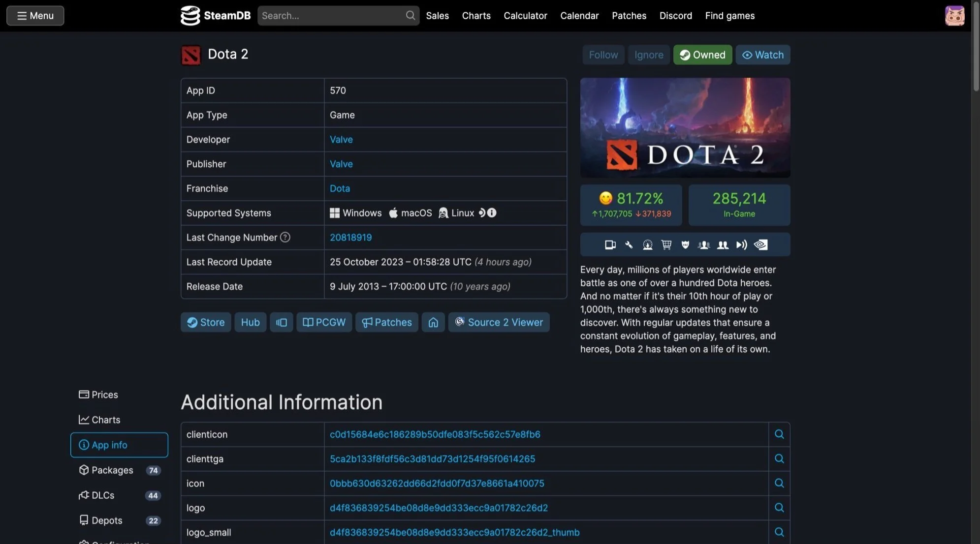Toggle the Follow button
The image size is (980, 544).
click(x=603, y=55)
